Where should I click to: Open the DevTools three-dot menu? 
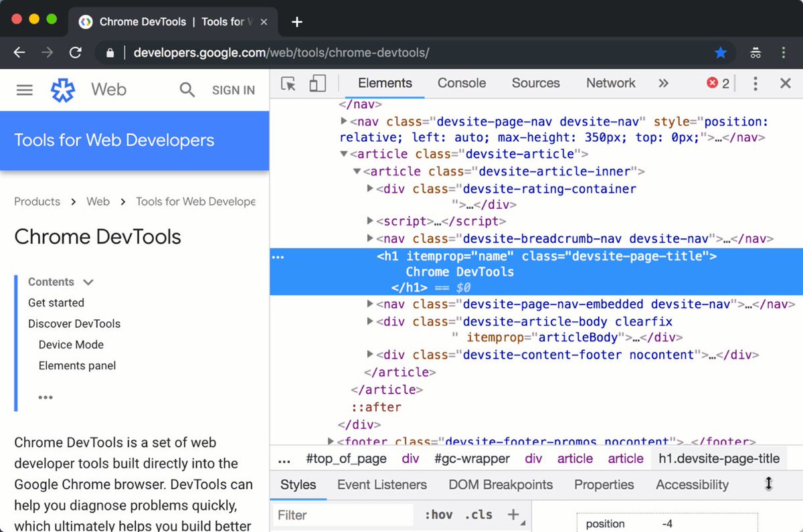(x=755, y=83)
